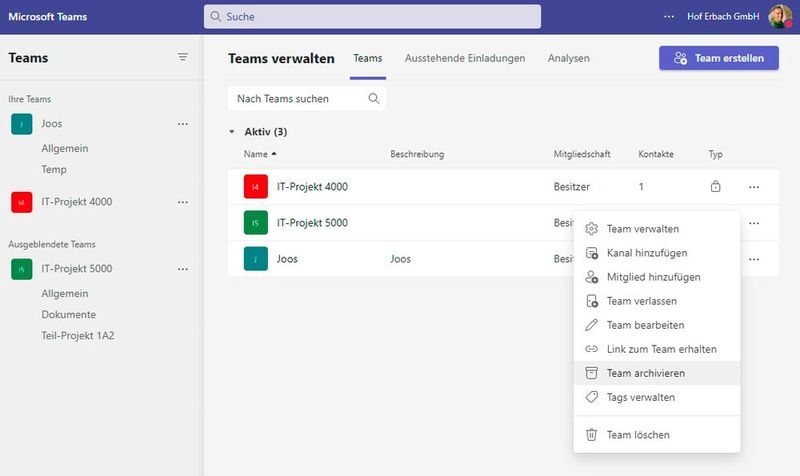
Task: Click the magnifier icon in Nach Teams suchen
Action: pos(373,98)
